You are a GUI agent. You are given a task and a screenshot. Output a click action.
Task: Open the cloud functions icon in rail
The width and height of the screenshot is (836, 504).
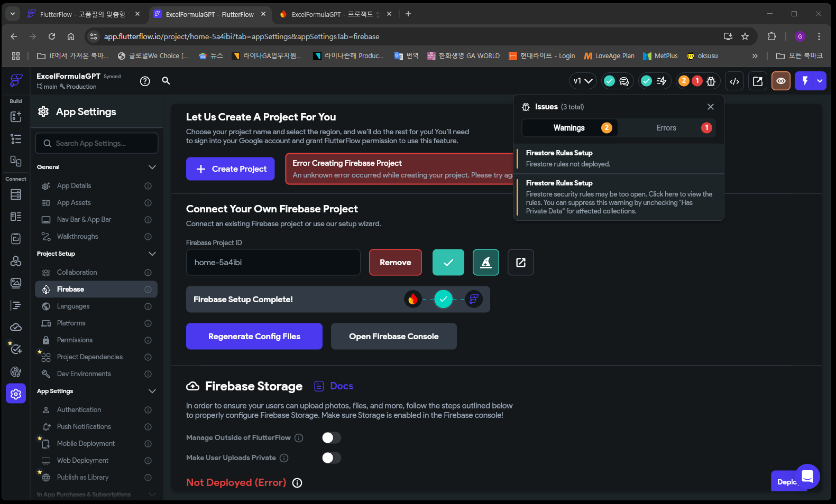(16, 327)
